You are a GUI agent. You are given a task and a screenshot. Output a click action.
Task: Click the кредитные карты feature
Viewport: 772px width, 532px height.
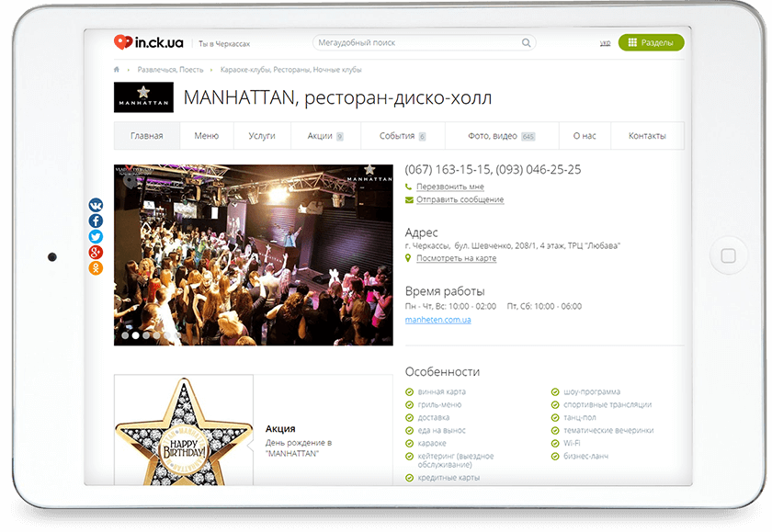click(x=448, y=478)
